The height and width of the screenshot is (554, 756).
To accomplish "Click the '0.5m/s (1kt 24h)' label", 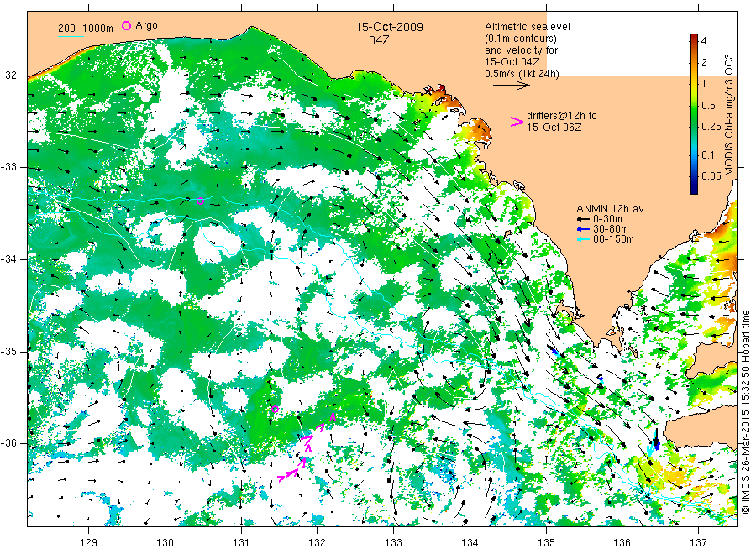I will [522, 74].
